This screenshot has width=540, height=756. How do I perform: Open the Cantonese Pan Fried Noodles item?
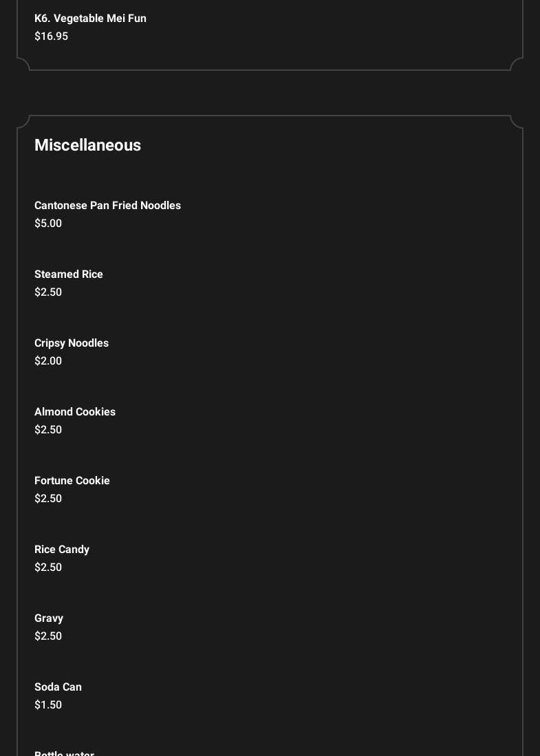pyautogui.click(x=107, y=206)
